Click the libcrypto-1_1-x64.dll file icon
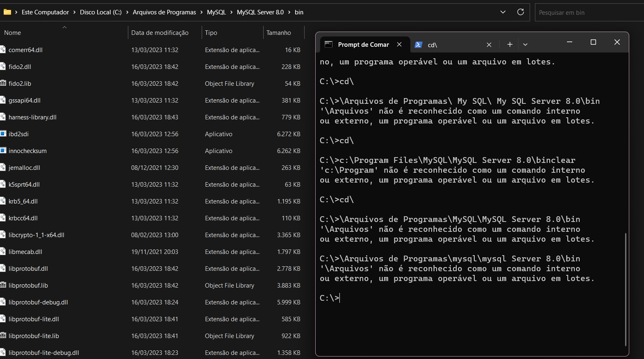644x359 pixels. point(3,235)
